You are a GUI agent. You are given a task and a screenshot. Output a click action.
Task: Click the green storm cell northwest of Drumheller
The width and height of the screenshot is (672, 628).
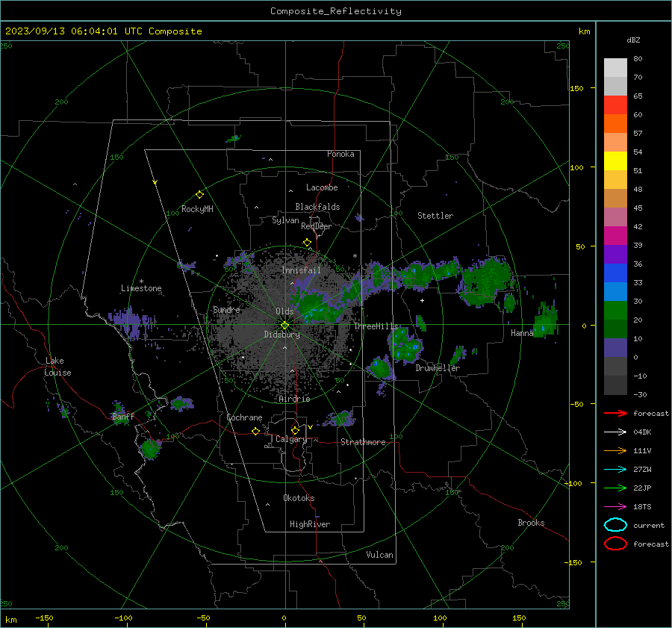[x=405, y=344]
